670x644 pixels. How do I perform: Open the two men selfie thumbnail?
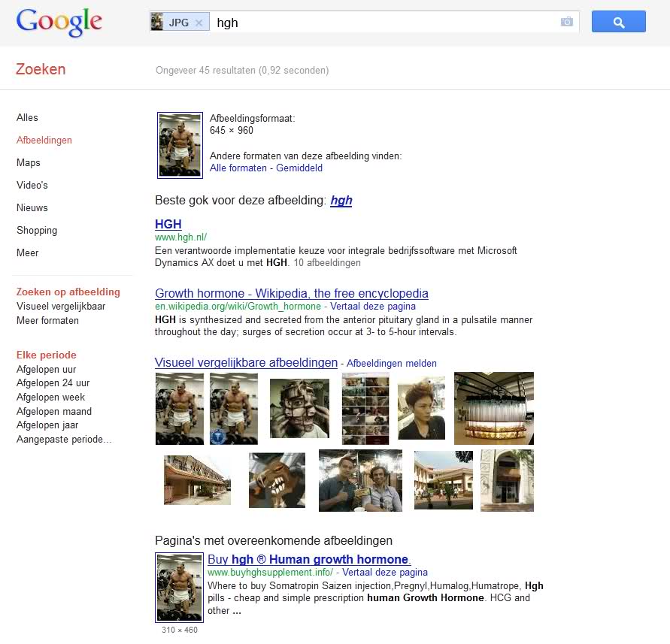pyautogui.click(x=360, y=480)
